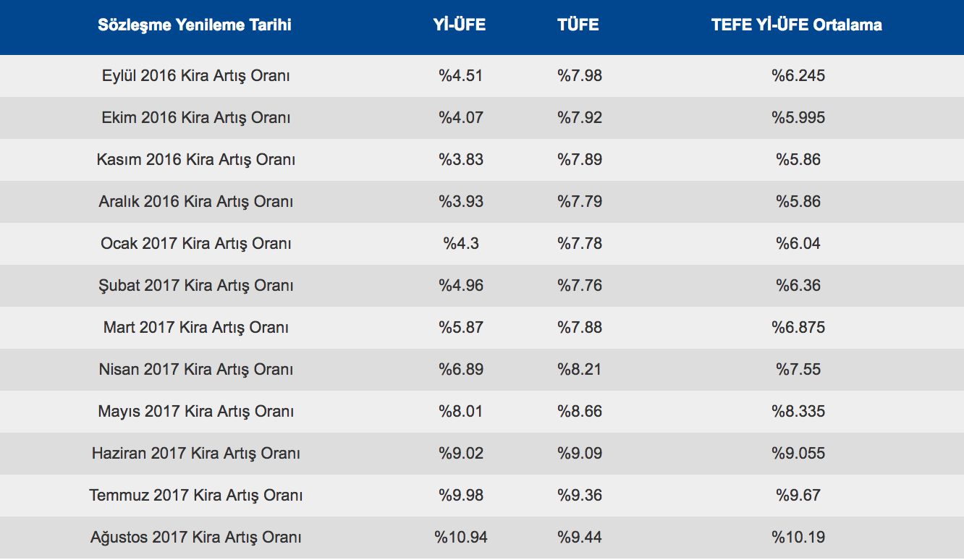Select the Mart 2017 Kira Artış Oranı row
Viewport: 964px width, 560px height.
196,328
